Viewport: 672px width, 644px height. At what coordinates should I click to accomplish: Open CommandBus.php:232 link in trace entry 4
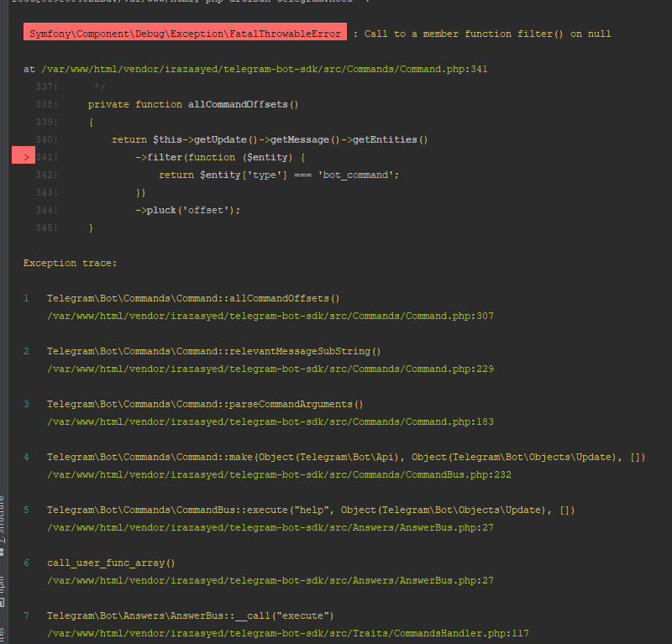277,474
